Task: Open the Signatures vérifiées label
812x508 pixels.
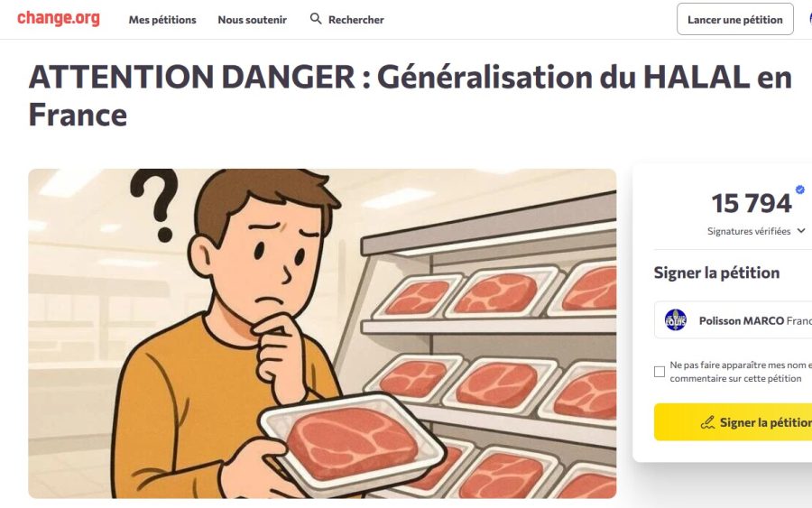Action: (x=749, y=231)
